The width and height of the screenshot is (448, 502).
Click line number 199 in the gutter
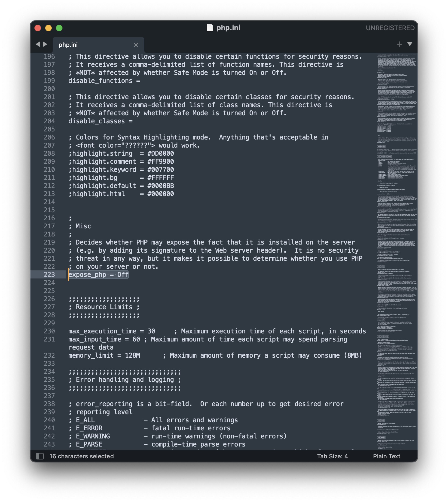pos(49,81)
